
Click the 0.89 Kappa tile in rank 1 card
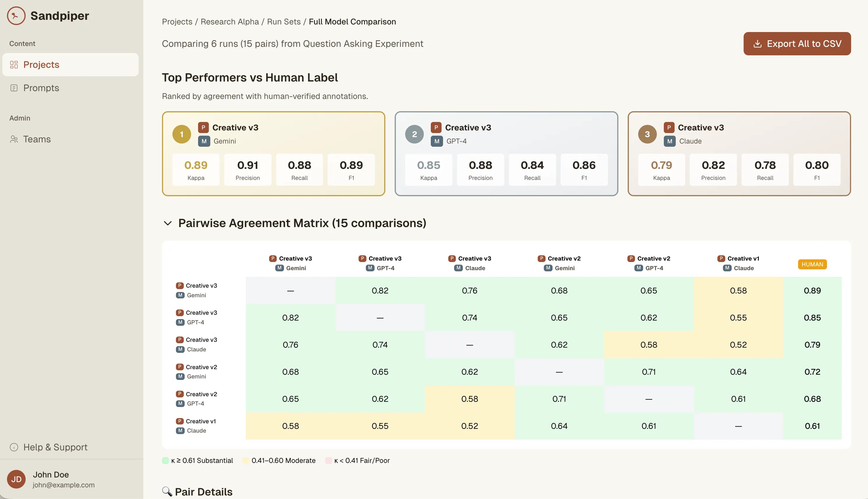coord(196,170)
